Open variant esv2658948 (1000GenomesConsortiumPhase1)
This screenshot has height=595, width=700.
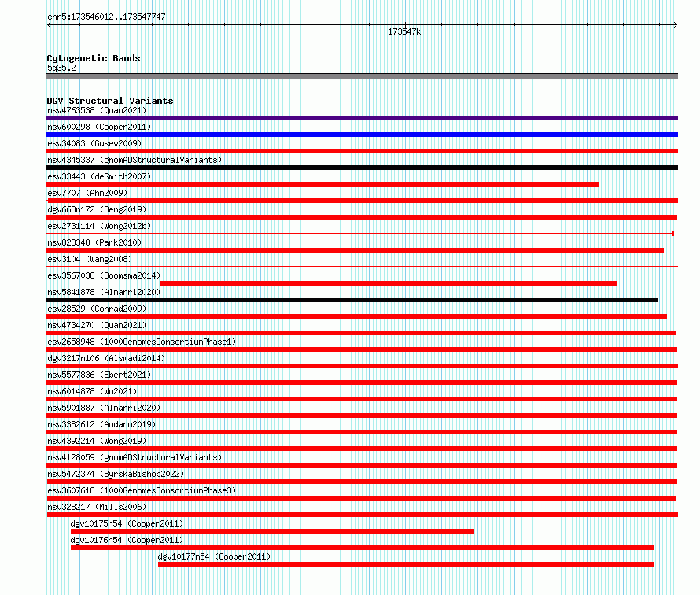(x=142, y=342)
